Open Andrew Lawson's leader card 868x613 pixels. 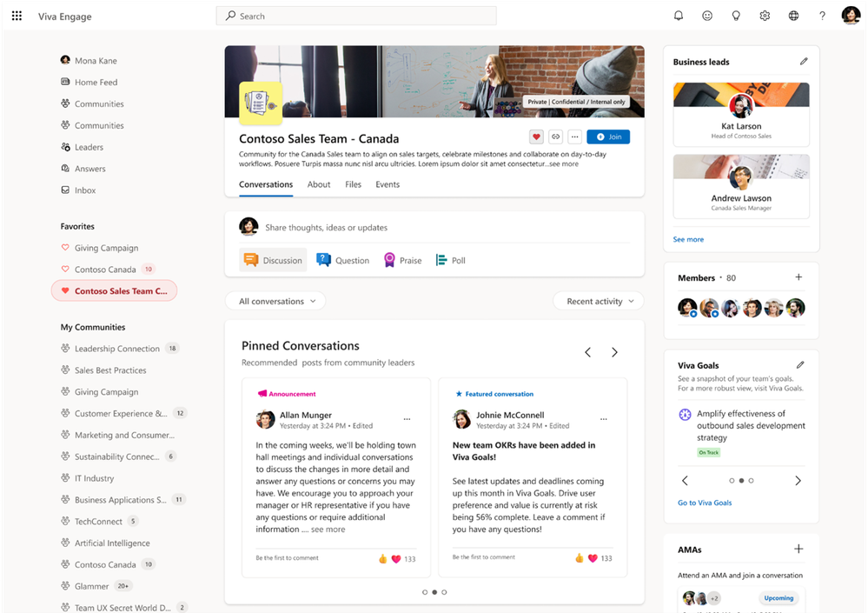pyautogui.click(x=741, y=186)
